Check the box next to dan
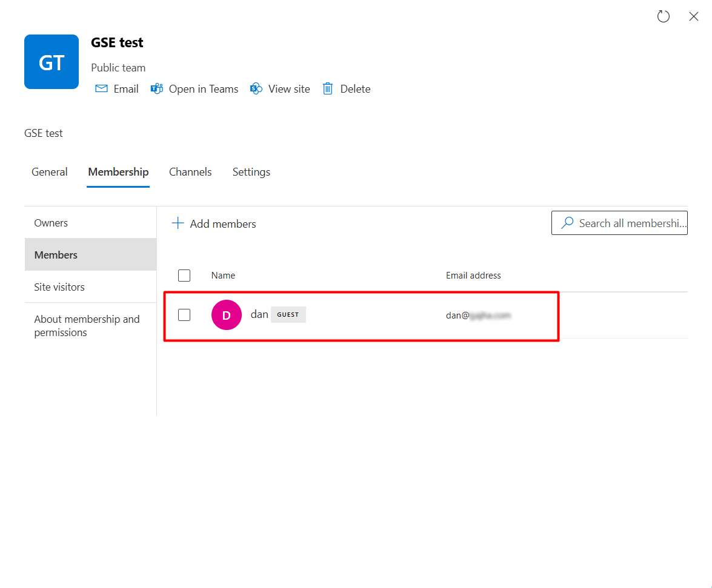This screenshot has width=712, height=588. coord(184,315)
